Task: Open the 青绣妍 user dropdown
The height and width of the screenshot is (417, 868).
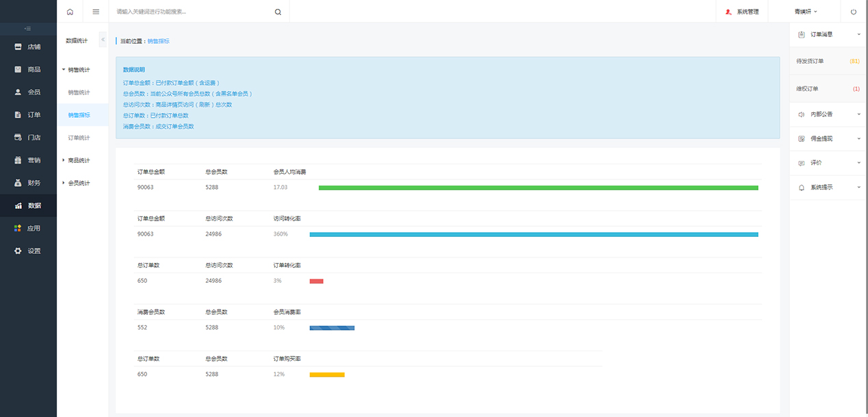Action: 806,12
